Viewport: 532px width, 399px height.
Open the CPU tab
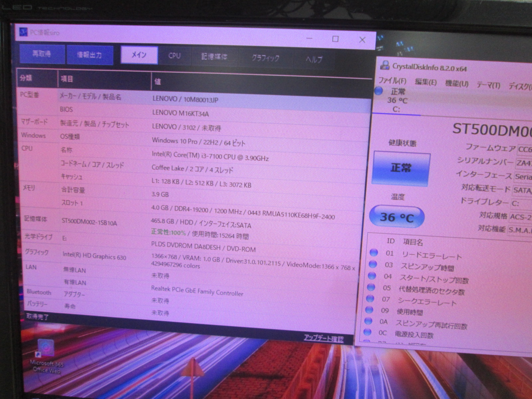click(x=174, y=56)
